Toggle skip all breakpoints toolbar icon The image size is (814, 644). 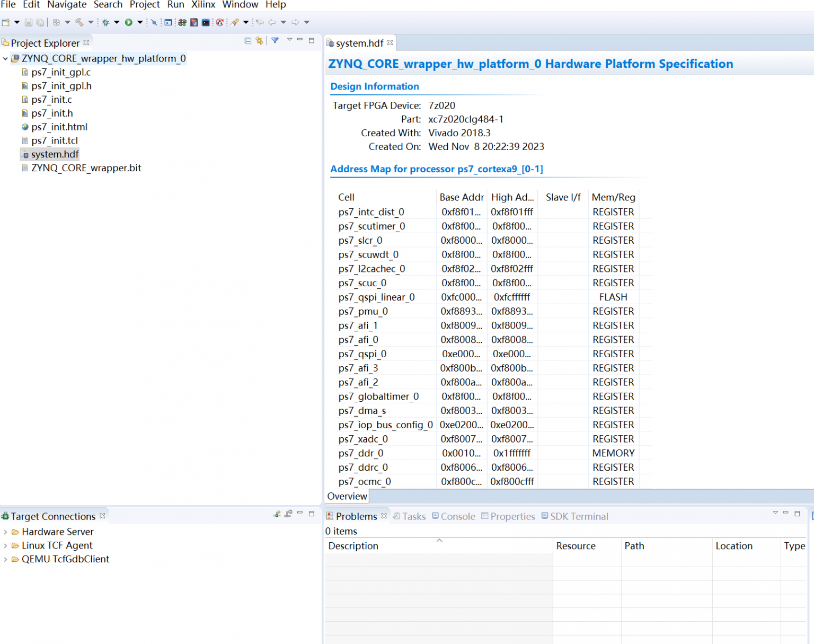tap(154, 22)
